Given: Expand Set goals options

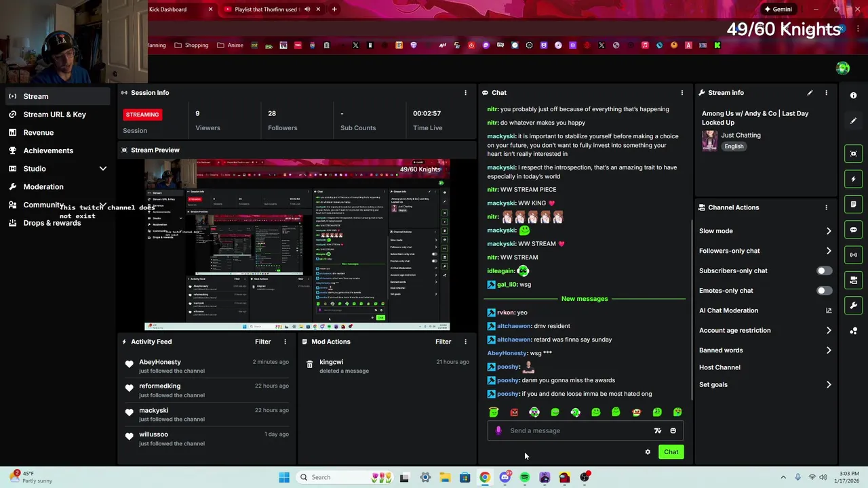Looking at the screenshot, I should 829,385.
